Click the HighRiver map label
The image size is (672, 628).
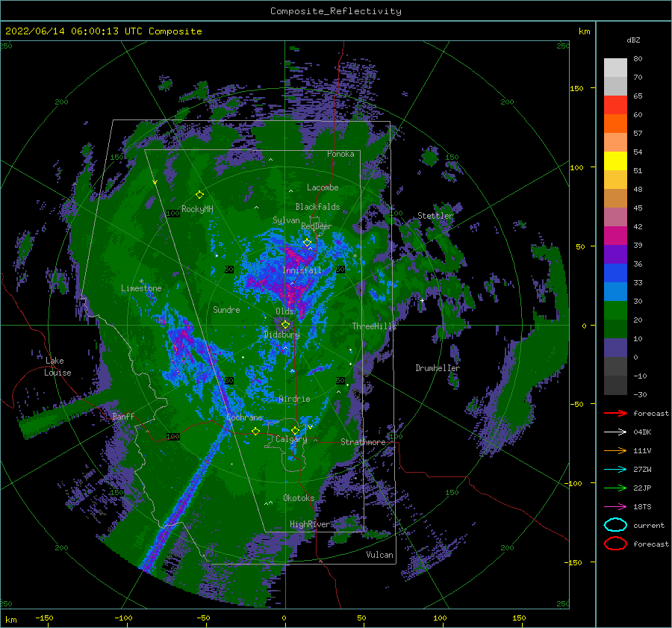310,524
